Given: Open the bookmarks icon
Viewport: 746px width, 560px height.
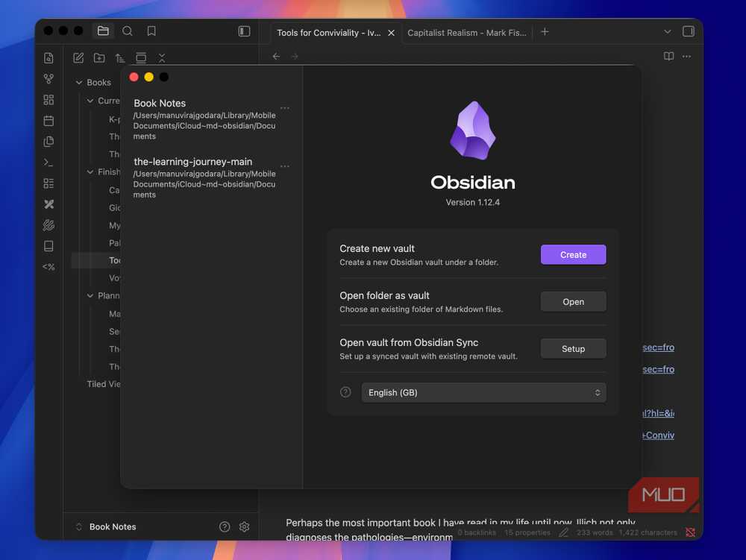Looking at the screenshot, I should 151,31.
